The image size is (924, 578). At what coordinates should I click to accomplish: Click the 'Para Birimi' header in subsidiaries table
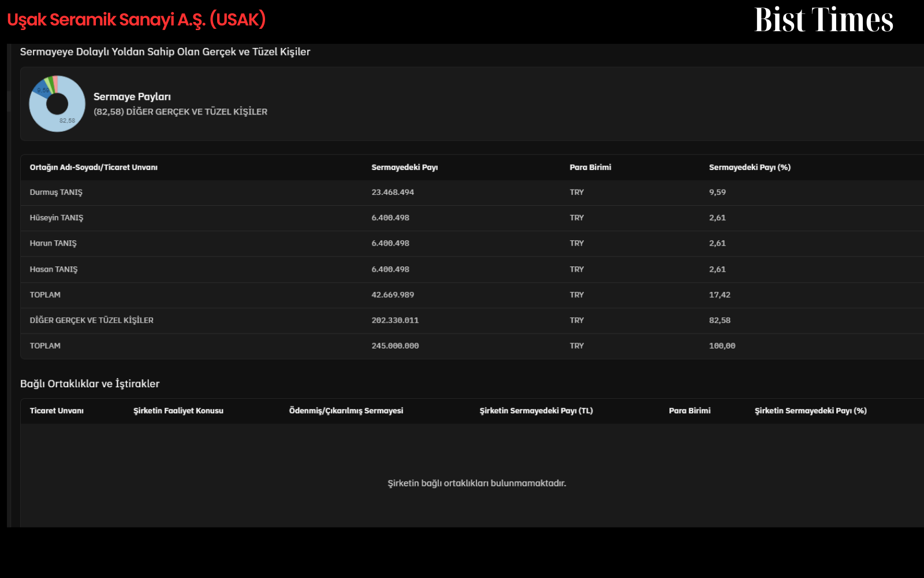click(690, 411)
